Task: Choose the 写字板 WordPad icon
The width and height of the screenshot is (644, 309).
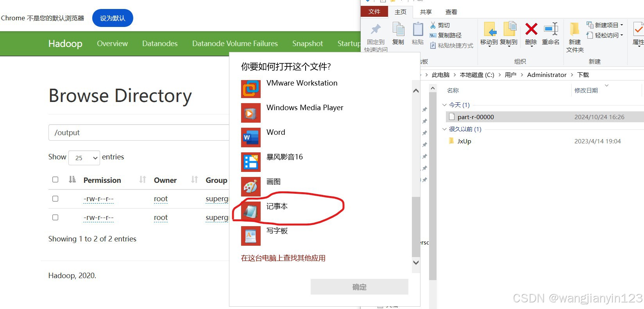Action: click(251, 236)
